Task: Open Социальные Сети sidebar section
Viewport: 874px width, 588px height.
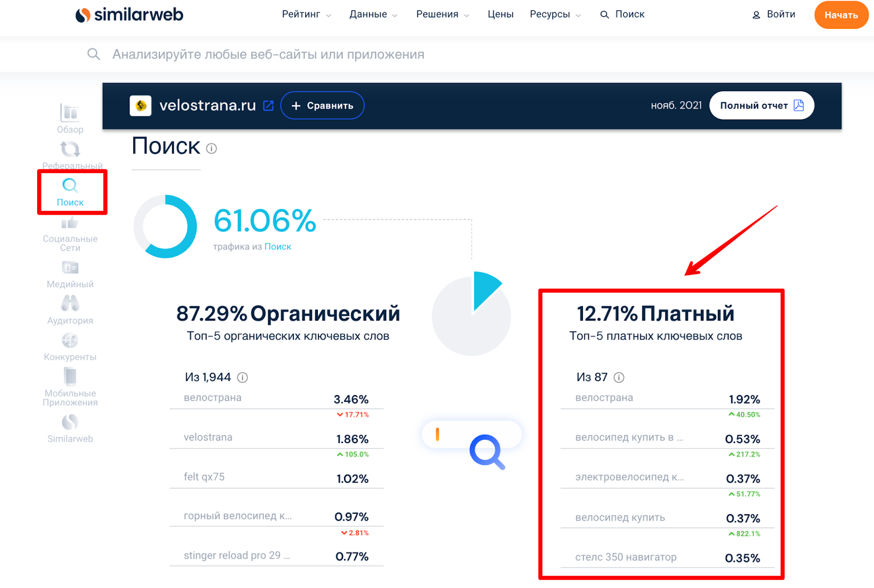Action: (70, 235)
